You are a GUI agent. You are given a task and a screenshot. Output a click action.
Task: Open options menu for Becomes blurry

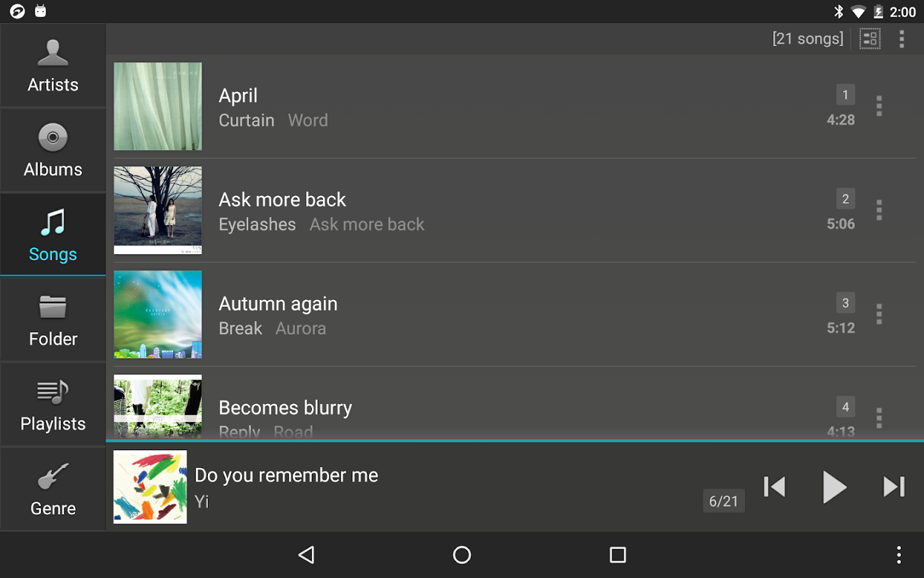coord(879,418)
